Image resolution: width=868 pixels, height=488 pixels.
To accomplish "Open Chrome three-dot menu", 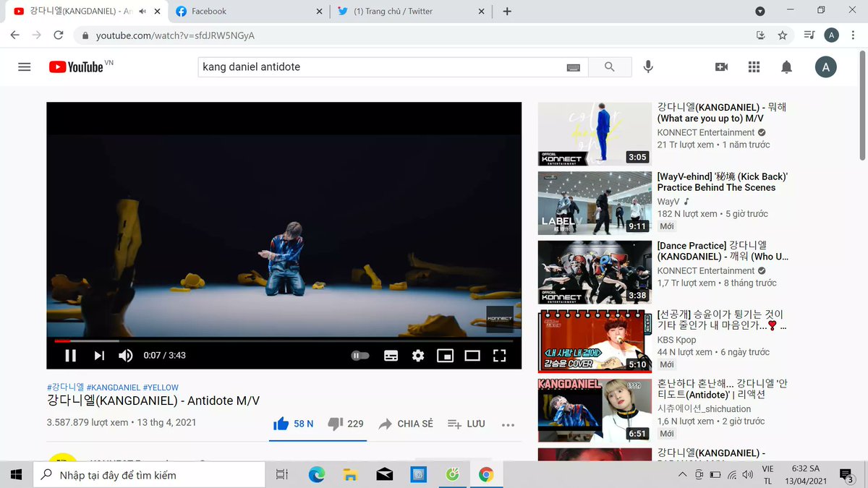I will tap(854, 35).
